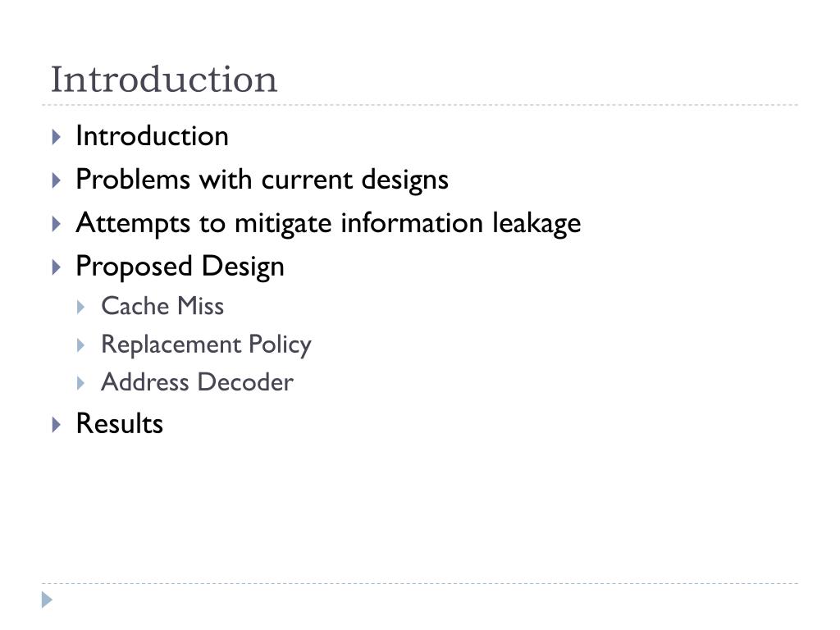
Task: Click the Cache Miss sub-item
Action: click(x=162, y=306)
